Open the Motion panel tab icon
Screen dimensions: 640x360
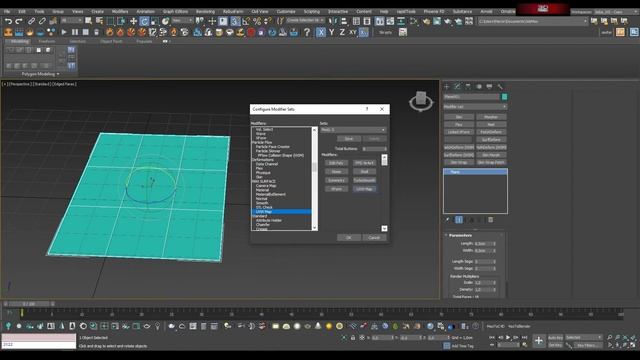point(479,87)
